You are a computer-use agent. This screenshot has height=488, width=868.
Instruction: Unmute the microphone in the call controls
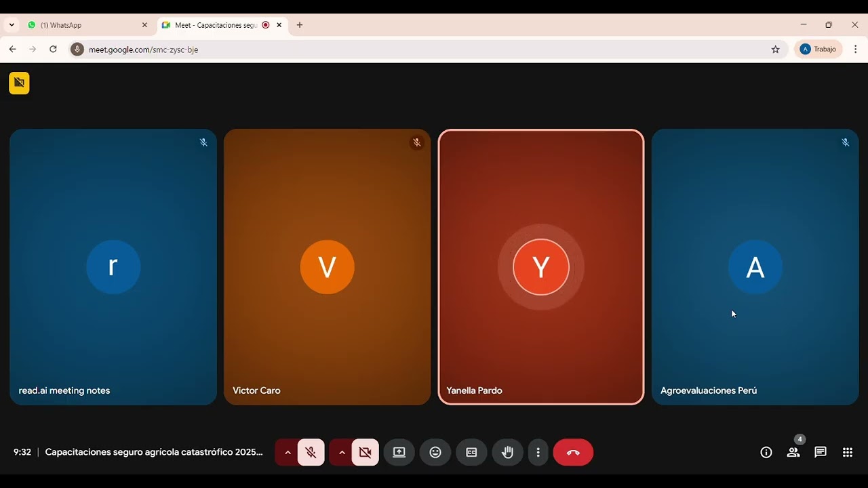(311, 452)
